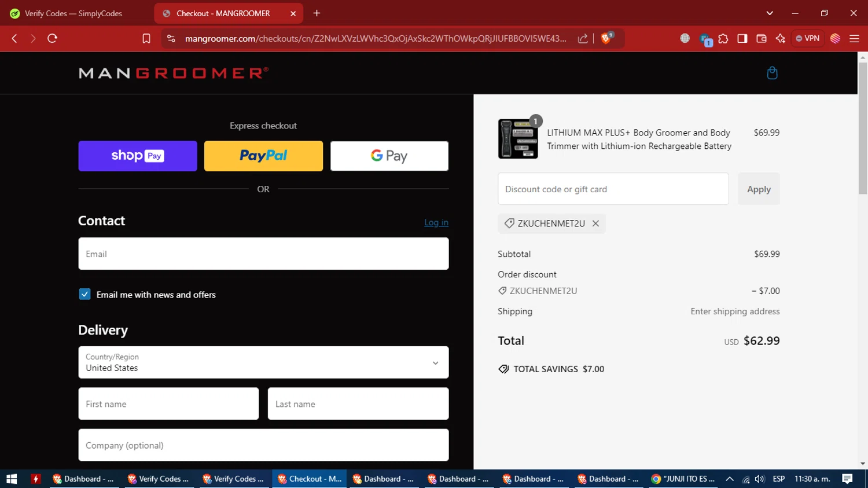
Task: Click the Company (optional) field
Action: click(x=263, y=445)
